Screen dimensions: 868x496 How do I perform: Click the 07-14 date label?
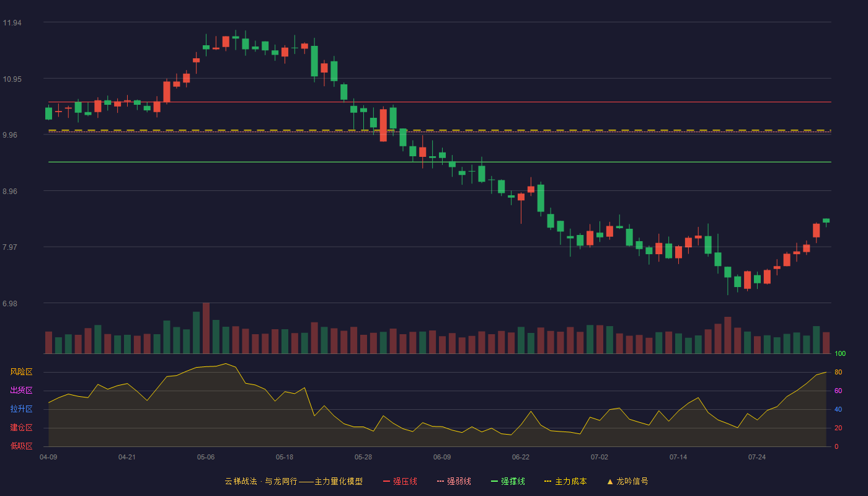pos(678,457)
